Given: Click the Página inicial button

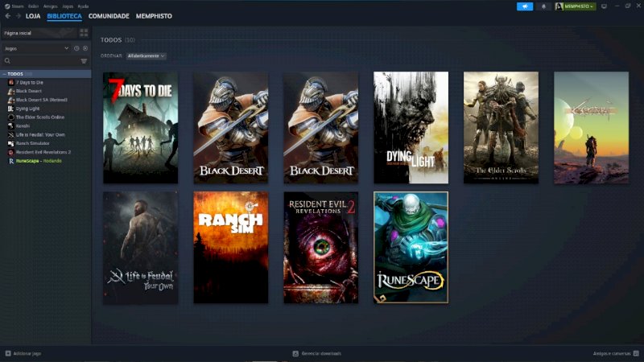Looking at the screenshot, I should coord(39,33).
